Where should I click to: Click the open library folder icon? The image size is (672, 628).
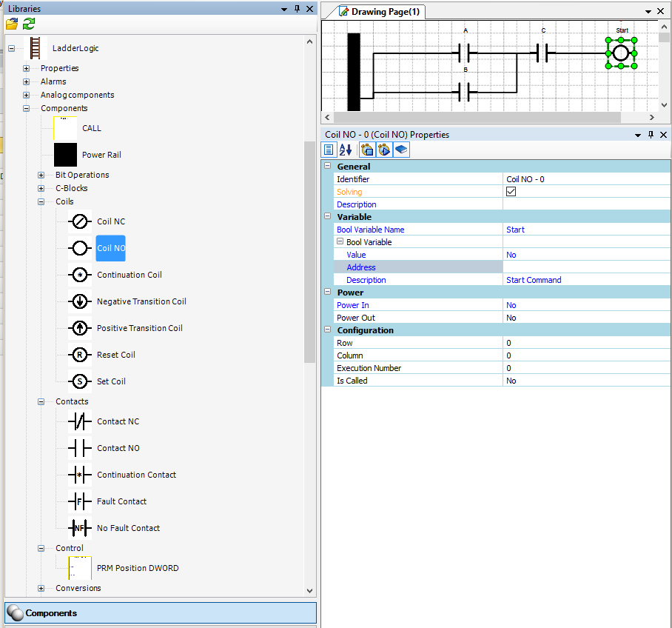click(12, 24)
